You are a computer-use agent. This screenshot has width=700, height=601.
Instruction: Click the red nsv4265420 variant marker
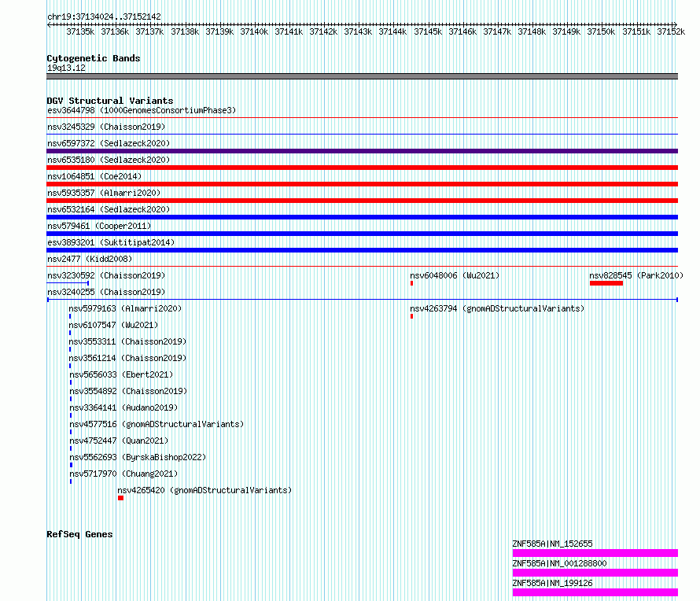(x=120, y=498)
